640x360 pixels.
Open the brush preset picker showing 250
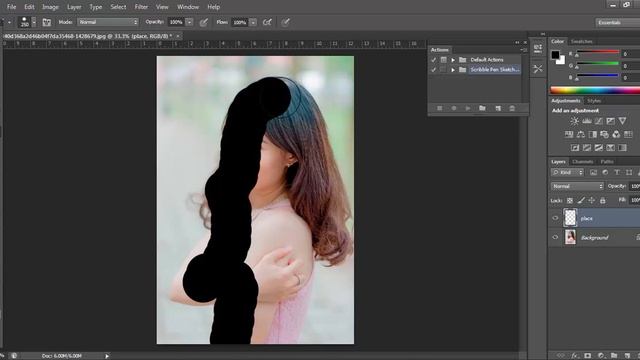point(27,22)
